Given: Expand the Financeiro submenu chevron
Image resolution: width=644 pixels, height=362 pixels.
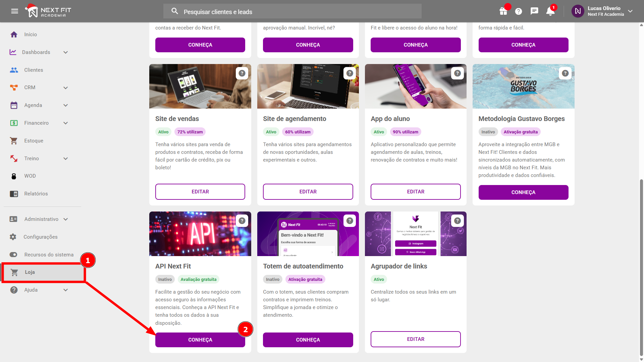Looking at the screenshot, I should (x=65, y=123).
